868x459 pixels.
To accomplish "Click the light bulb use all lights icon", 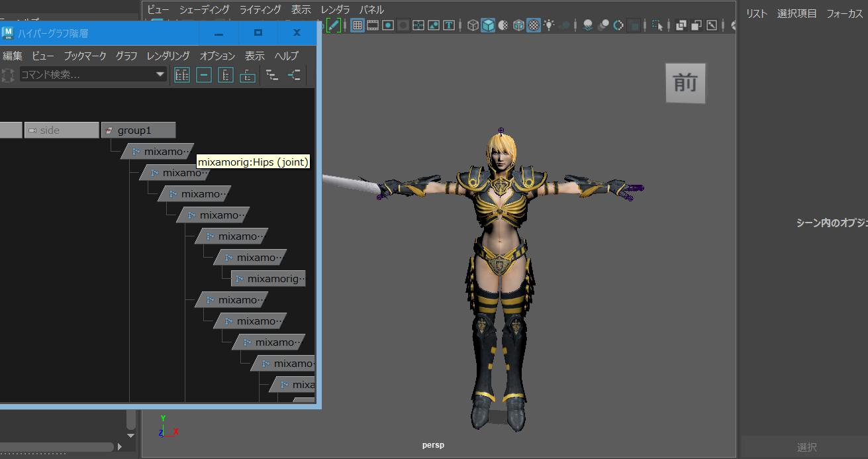I will [549, 25].
